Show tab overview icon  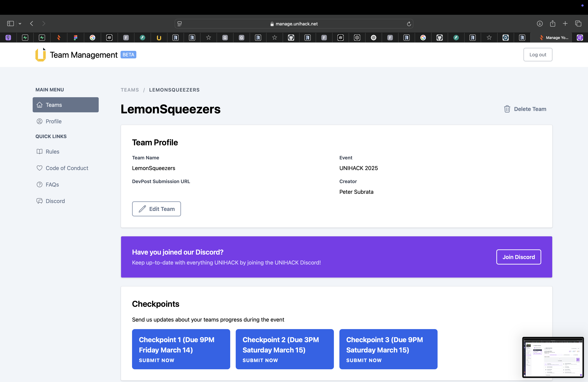[x=578, y=23]
